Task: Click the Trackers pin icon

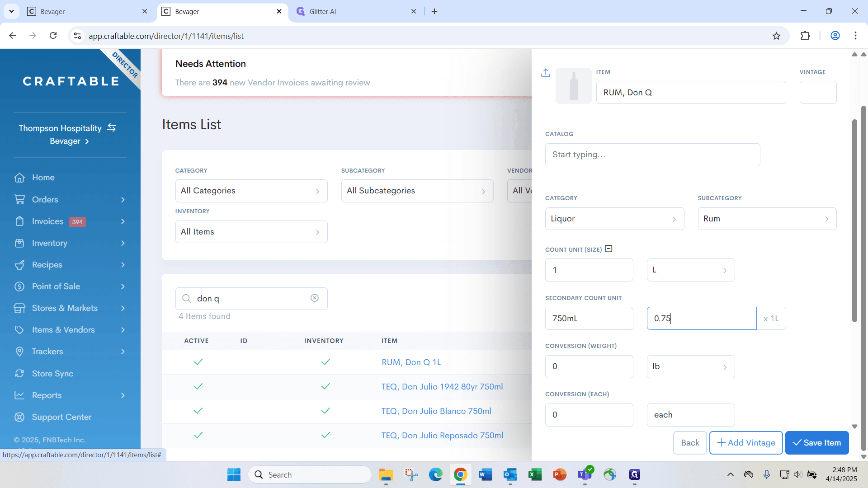Action: pyautogui.click(x=19, y=352)
